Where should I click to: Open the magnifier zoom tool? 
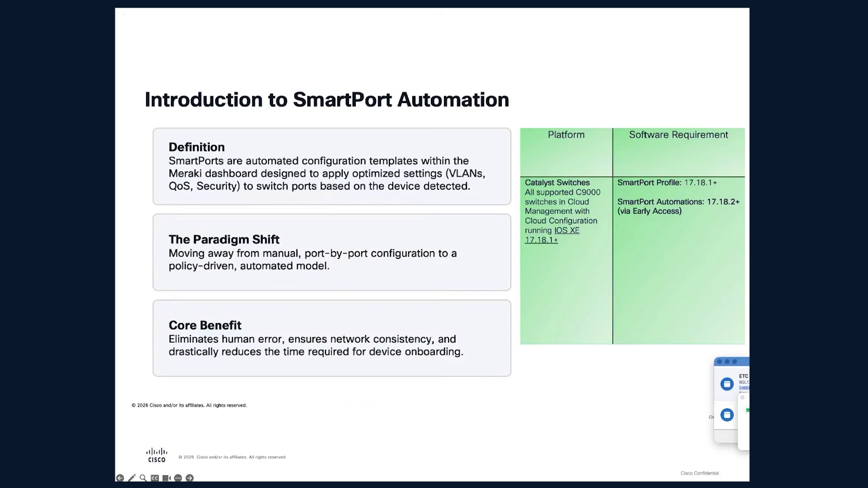point(143,478)
